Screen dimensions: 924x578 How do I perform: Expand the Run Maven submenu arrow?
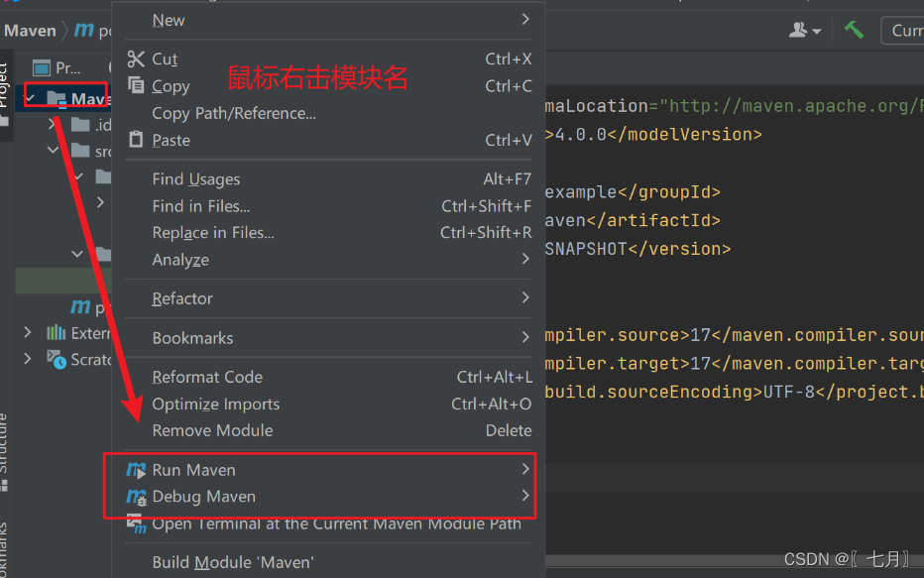[525, 469]
